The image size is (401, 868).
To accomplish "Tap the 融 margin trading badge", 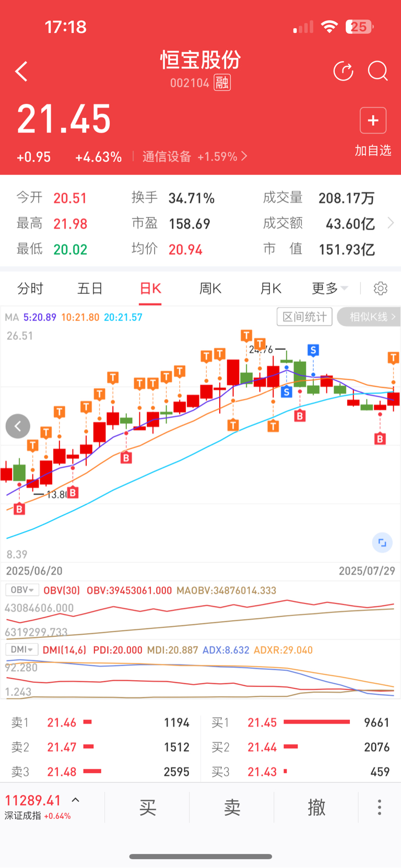I will (222, 82).
